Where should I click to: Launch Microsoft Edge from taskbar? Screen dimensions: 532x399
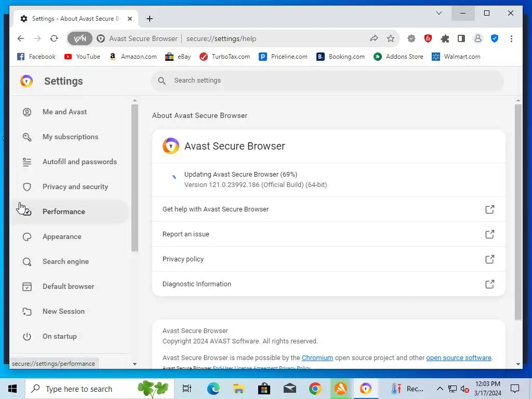click(x=213, y=389)
